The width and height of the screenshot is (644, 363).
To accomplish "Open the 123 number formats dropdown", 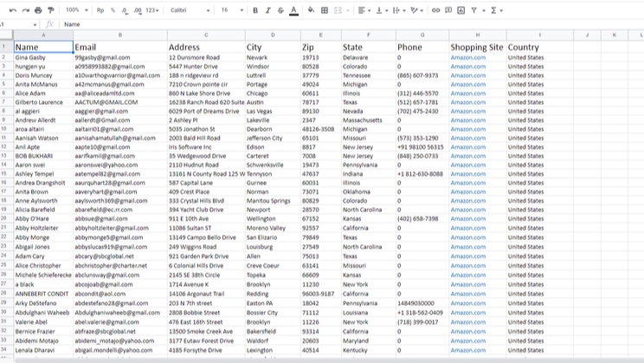I will [x=152, y=10].
